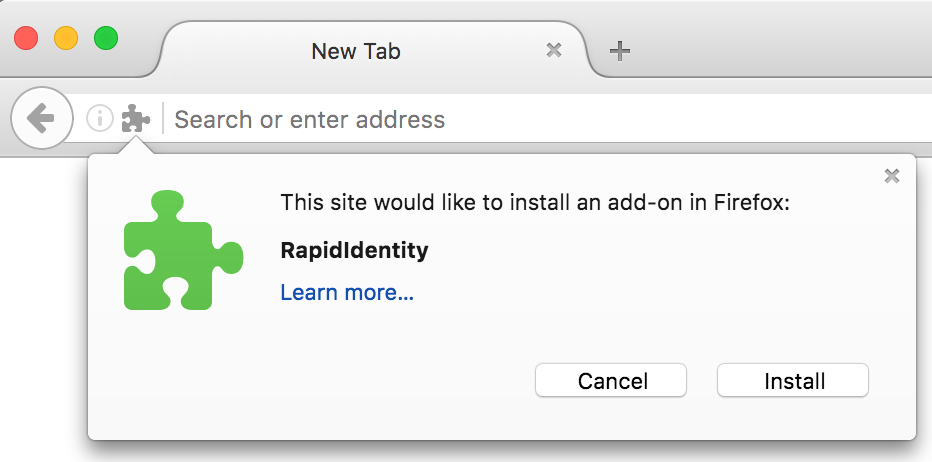Close the New Tab tab

pos(554,51)
